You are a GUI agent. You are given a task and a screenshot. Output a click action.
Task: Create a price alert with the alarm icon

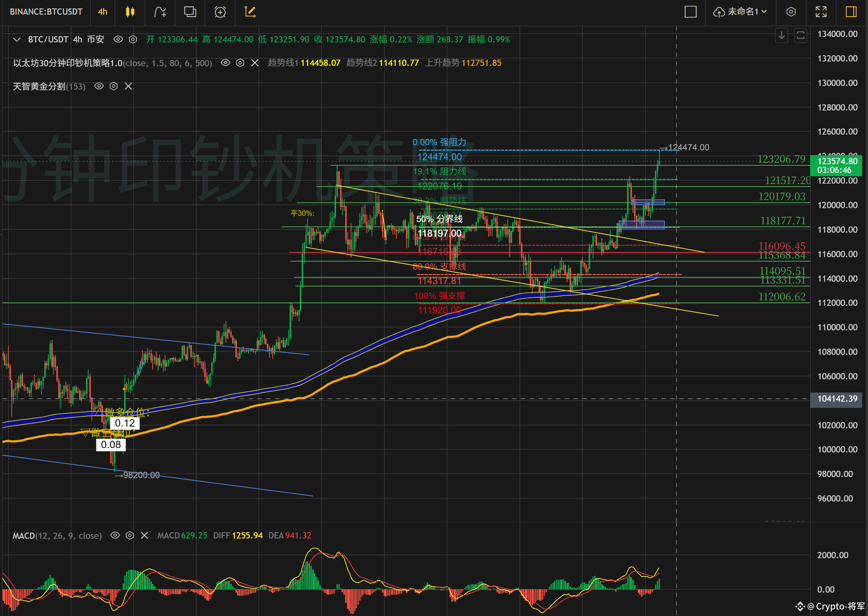point(220,12)
